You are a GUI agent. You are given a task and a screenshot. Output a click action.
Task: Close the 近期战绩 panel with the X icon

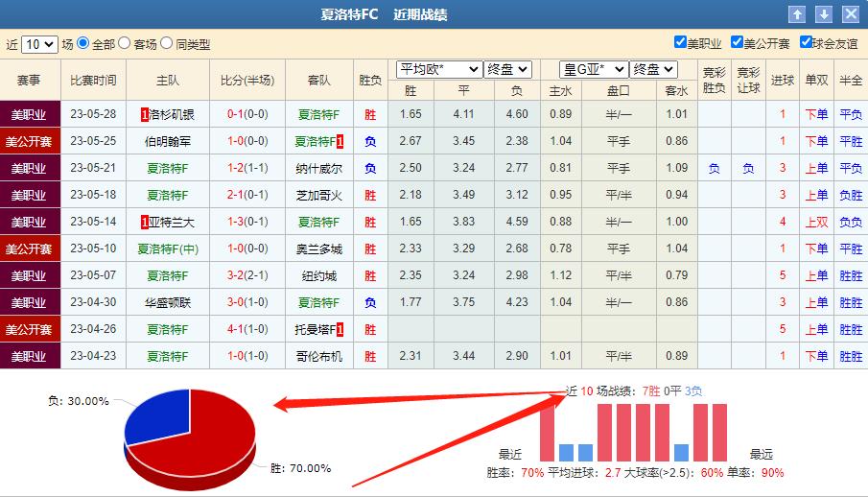(x=851, y=14)
